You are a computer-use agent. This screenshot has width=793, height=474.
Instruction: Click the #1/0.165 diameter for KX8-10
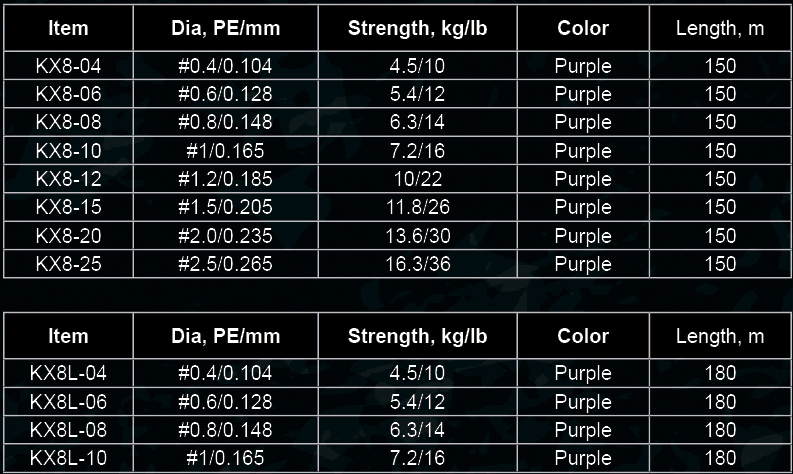tap(226, 150)
